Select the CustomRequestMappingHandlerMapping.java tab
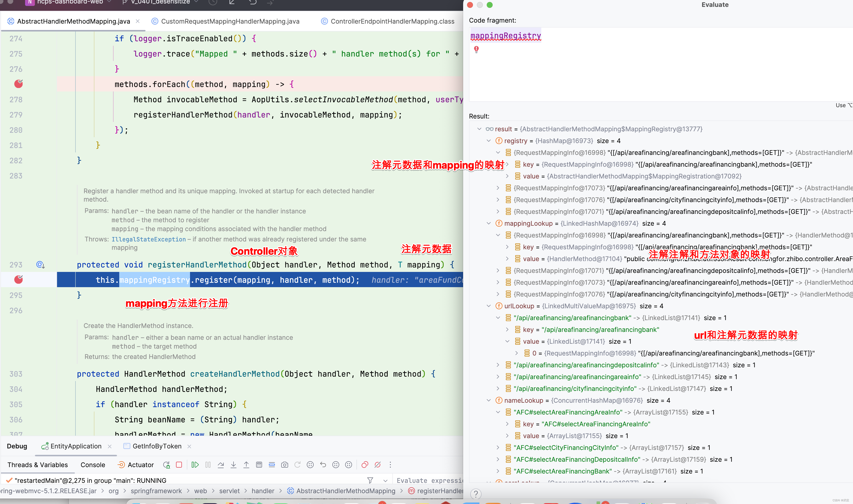Viewport: 853px width, 504px height. (x=230, y=22)
